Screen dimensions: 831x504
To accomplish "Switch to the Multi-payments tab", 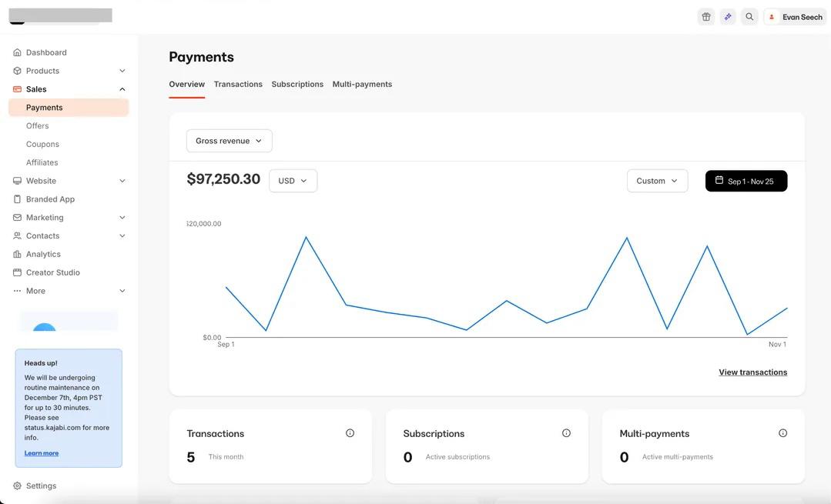I will (362, 84).
